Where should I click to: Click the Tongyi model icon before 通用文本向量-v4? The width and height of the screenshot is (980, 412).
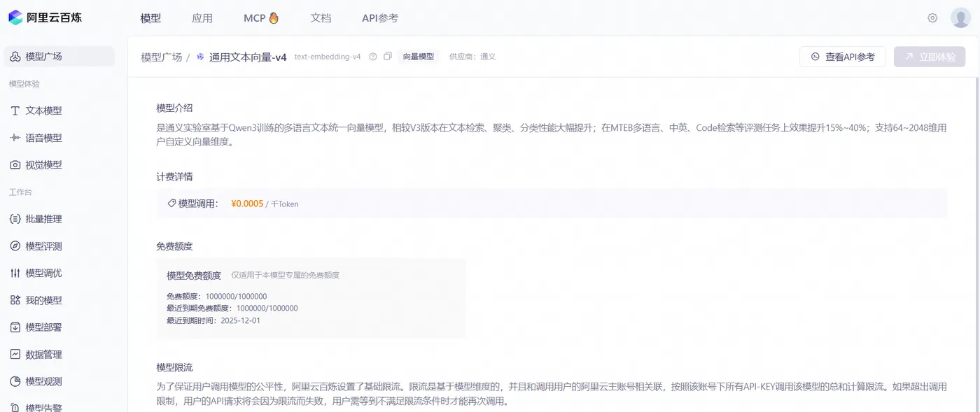[x=201, y=57]
